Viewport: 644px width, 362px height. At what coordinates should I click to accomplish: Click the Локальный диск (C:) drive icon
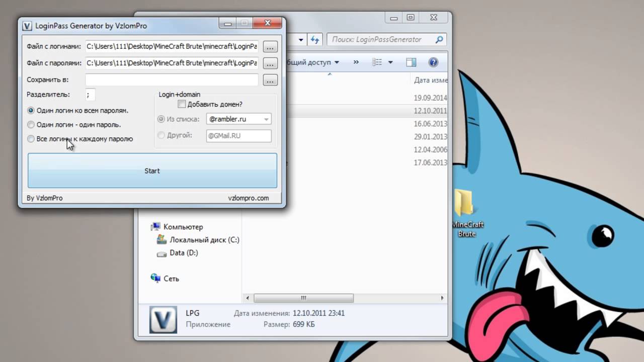(162, 240)
